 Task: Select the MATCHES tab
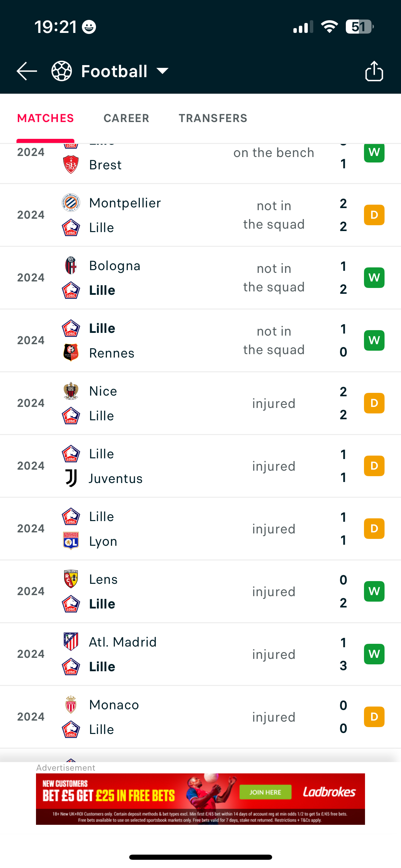click(x=46, y=118)
